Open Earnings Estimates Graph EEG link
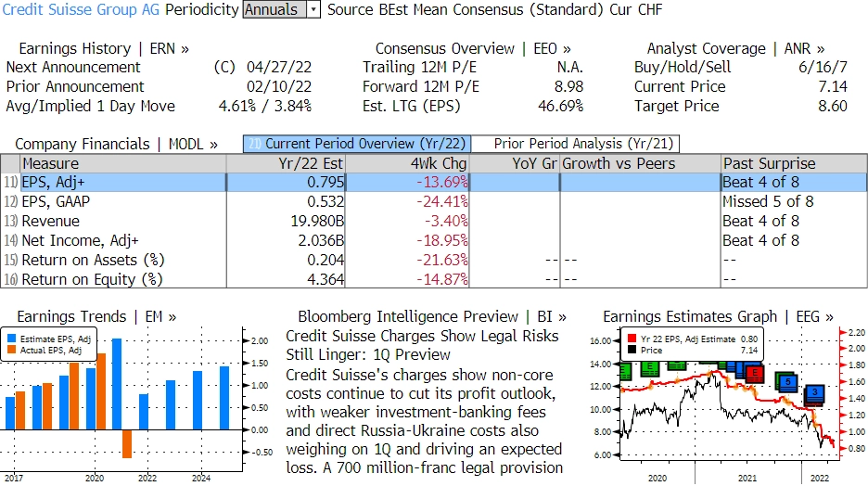Screen dimensions: 868x486 (718, 316)
